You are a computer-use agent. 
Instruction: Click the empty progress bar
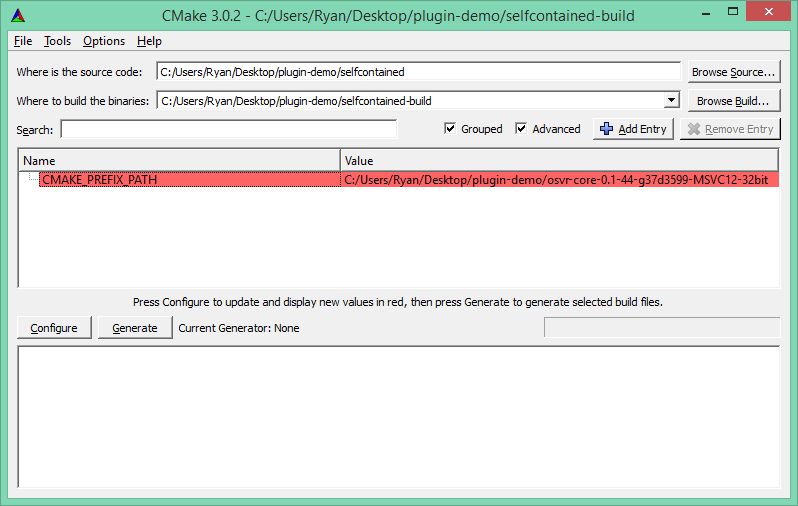pyautogui.click(x=662, y=327)
